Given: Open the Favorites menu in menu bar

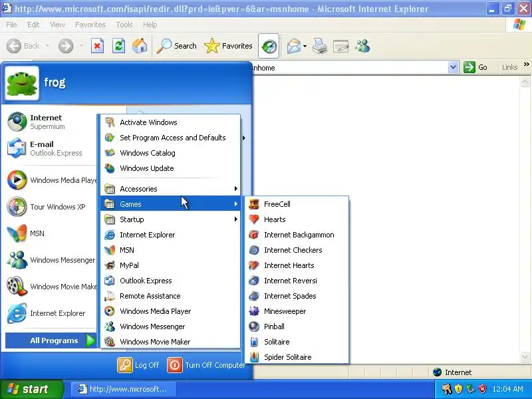Looking at the screenshot, I should (x=90, y=25).
